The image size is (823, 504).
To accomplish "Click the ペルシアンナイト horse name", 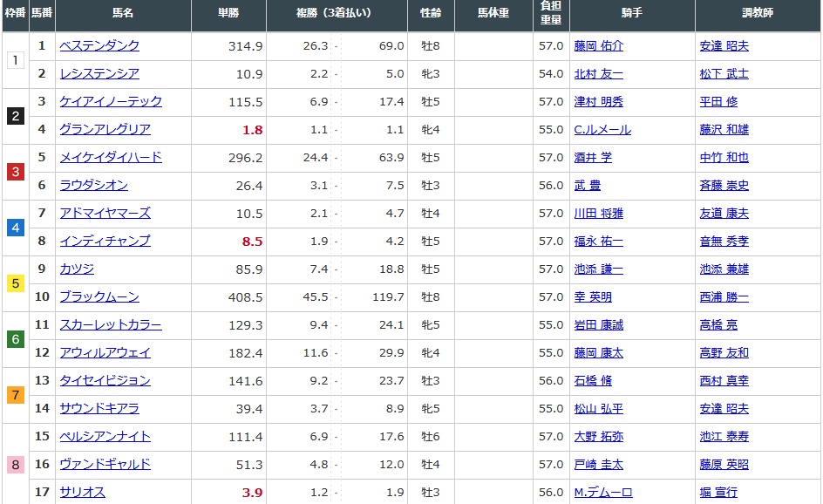I will [x=105, y=437].
